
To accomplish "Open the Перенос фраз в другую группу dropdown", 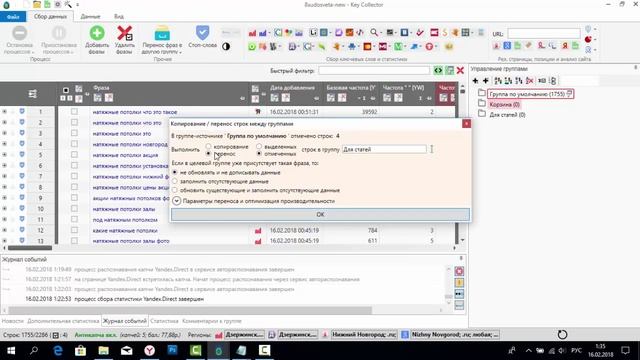I will tap(180, 52).
